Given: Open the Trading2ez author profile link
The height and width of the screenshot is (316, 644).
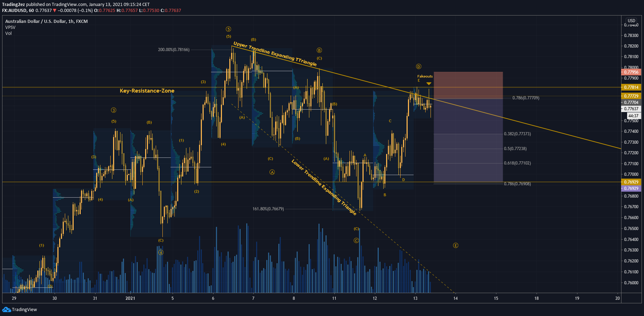Looking at the screenshot, I should tap(13, 5).
